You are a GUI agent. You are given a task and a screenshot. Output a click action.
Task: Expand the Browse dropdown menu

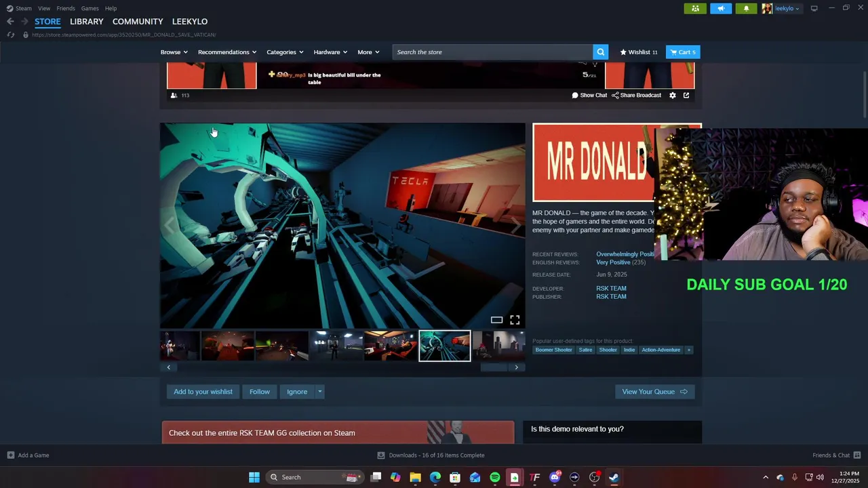174,52
